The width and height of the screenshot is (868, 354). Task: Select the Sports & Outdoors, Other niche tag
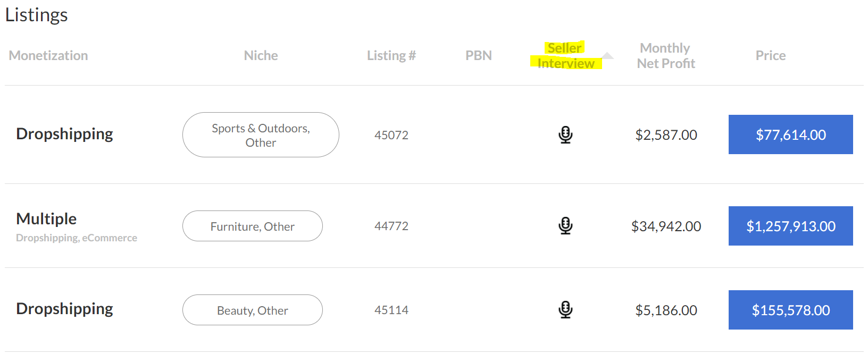(261, 134)
